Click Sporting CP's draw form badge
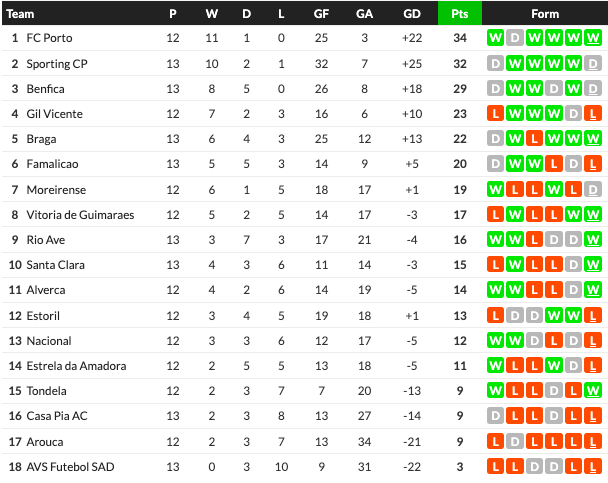This screenshot has width=608, height=483. (496, 63)
